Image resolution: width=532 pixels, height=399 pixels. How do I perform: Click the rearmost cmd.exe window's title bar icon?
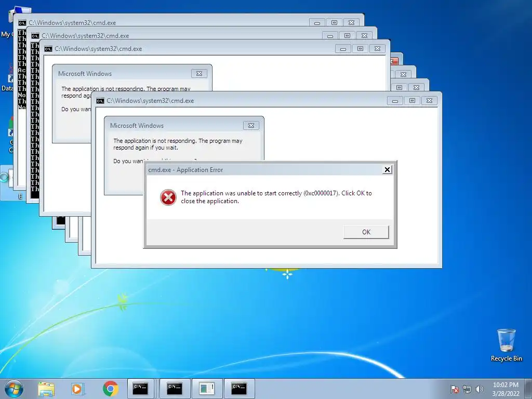pos(22,23)
